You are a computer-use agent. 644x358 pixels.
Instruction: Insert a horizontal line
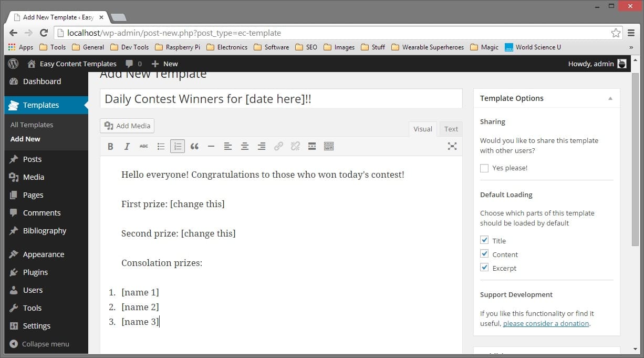(x=211, y=146)
